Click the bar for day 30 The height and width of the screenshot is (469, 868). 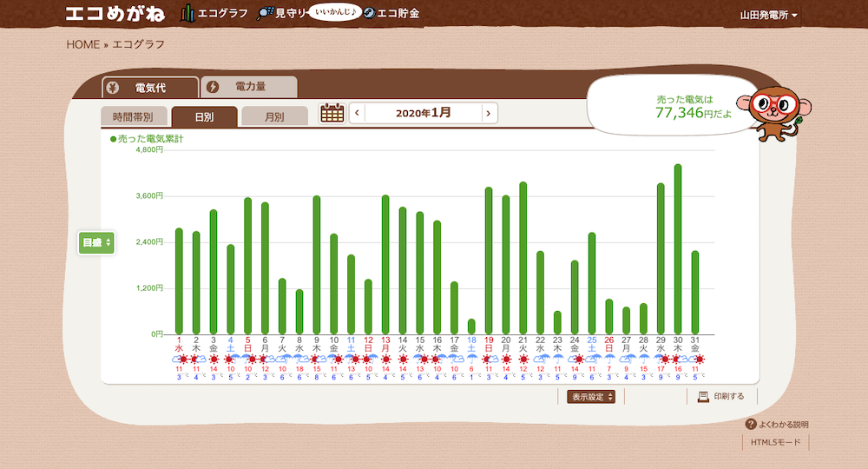pos(678,249)
